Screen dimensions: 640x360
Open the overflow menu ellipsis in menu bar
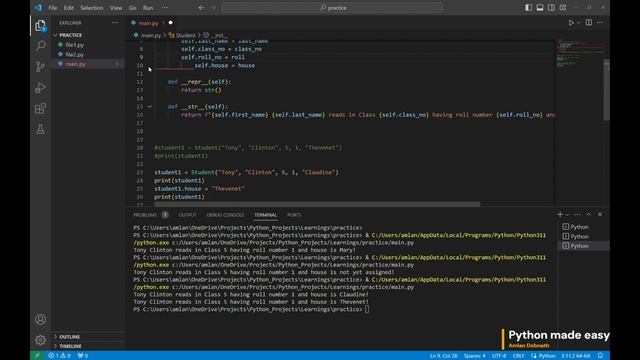164,8
